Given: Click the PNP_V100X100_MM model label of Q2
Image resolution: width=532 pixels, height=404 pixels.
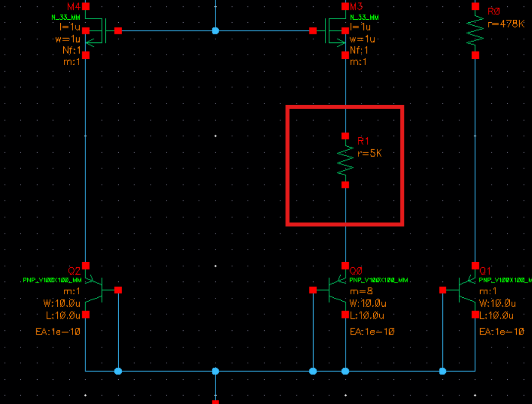Looking at the screenshot, I should [x=52, y=281].
